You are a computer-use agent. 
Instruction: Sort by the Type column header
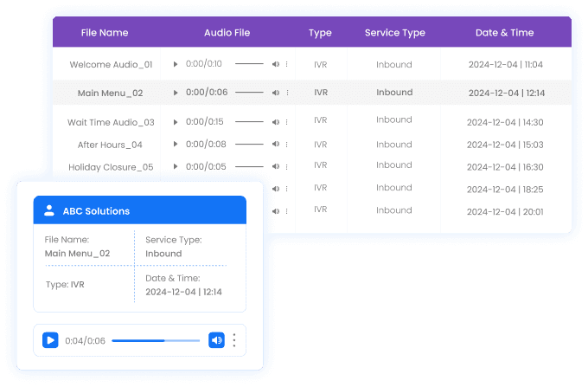coord(320,33)
